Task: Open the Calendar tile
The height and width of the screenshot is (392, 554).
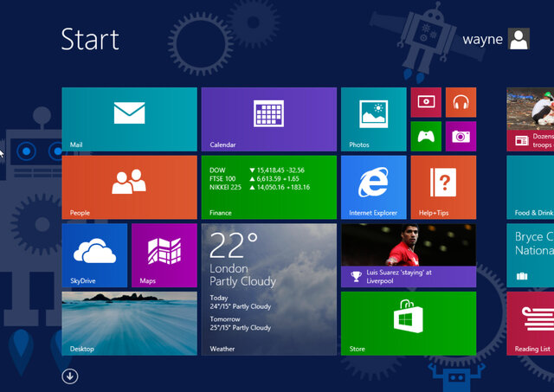Action: pyautogui.click(x=269, y=119)
